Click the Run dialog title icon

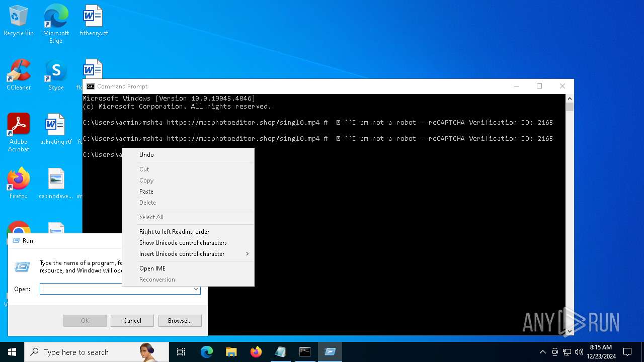point(15,241)
